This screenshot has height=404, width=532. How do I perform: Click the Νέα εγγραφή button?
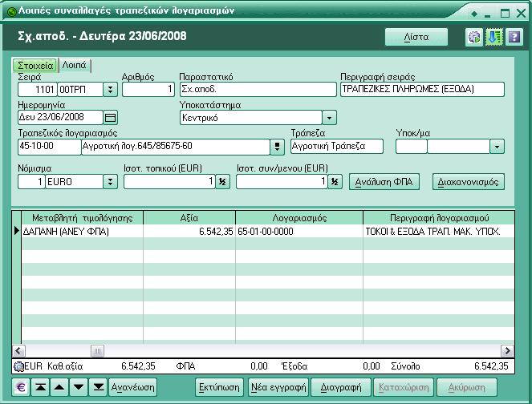coord(278,387)
